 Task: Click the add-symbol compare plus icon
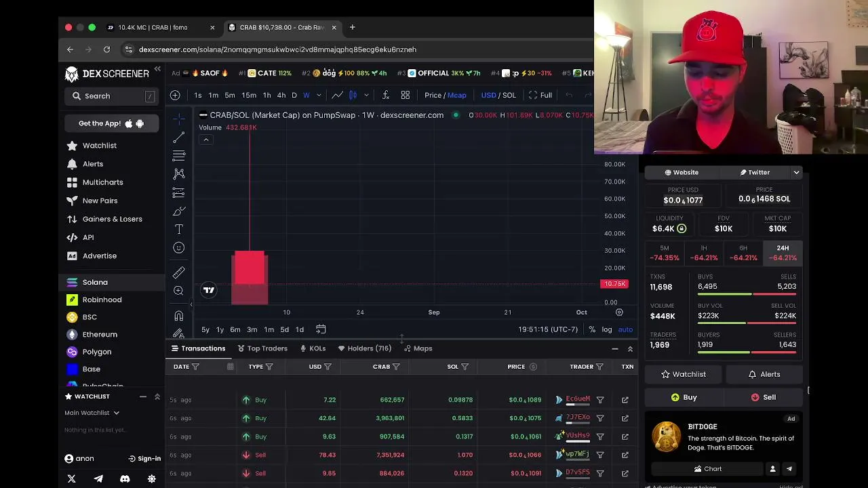point(175,95)
